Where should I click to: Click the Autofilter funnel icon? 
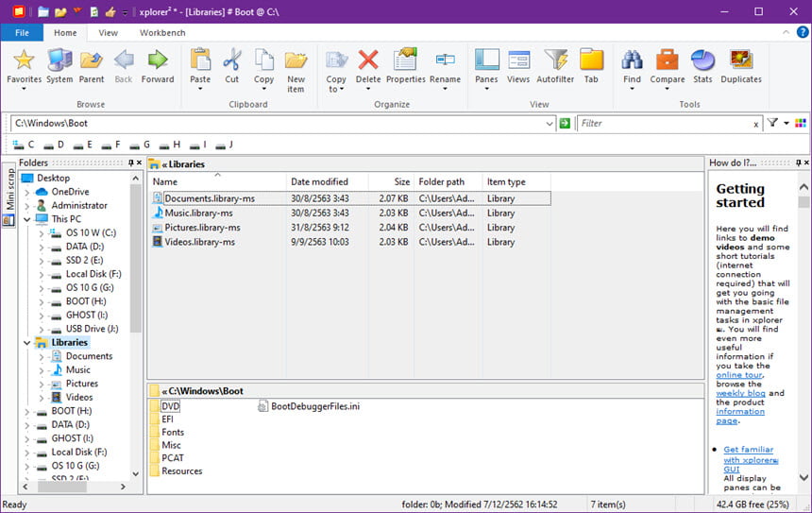[555, 60]
